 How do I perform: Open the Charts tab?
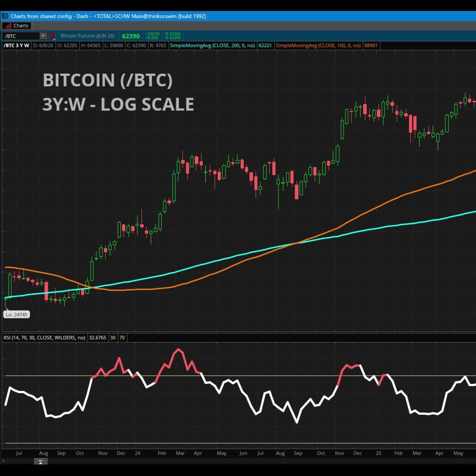click(17, 26)
